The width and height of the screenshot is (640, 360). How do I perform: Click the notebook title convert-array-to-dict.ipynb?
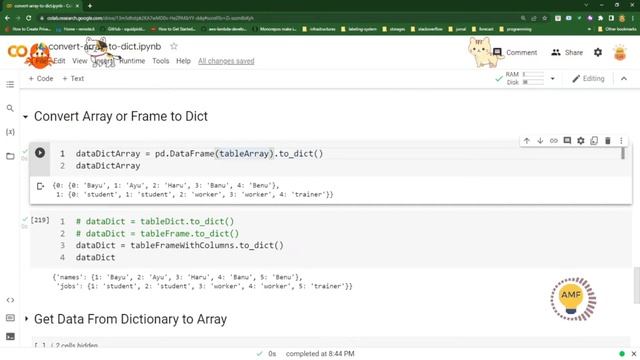105,46
